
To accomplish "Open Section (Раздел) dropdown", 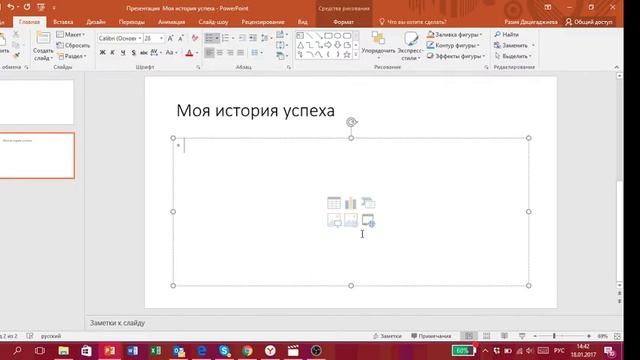I will point(72,56).
